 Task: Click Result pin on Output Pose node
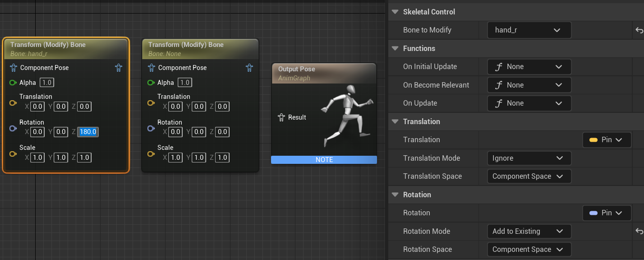(282, 117)
